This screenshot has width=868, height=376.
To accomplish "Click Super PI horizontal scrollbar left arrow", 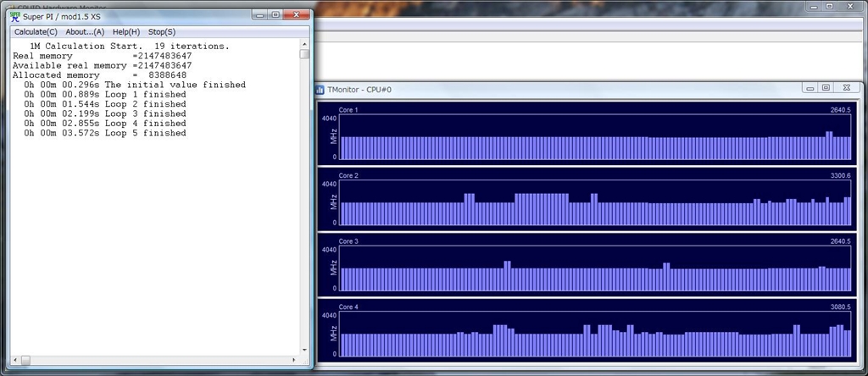I will (14, 360).
